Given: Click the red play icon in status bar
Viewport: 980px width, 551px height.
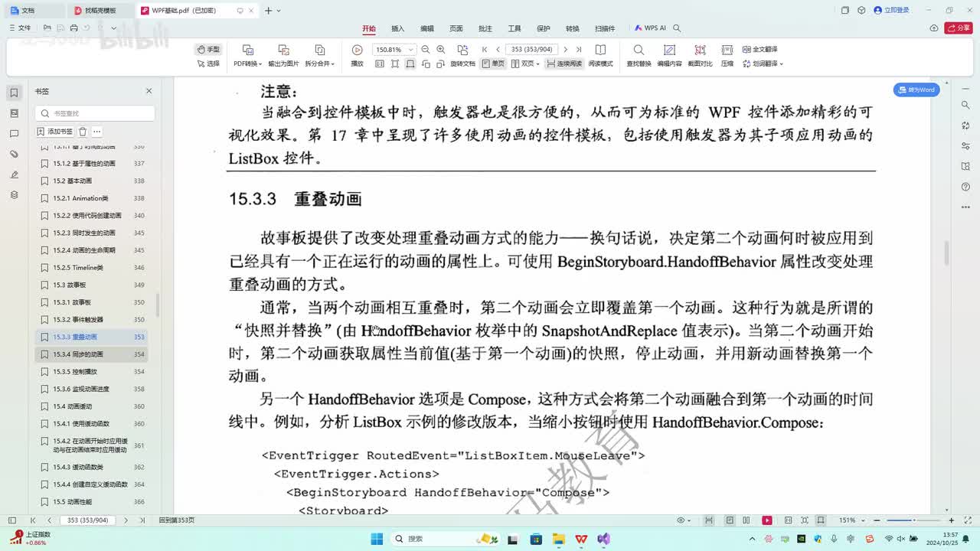Looking at the screenshot, I should click(767, 520).
